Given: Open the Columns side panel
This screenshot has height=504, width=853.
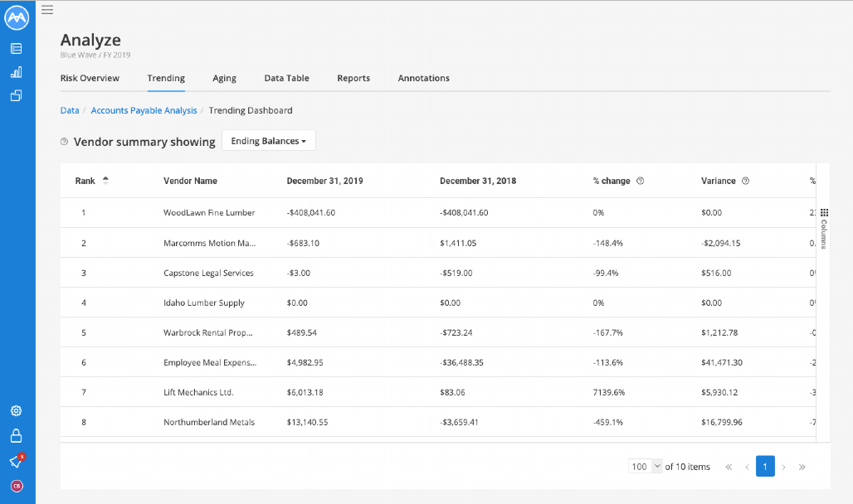Looking at the screenshot, I should pos(824,228).
